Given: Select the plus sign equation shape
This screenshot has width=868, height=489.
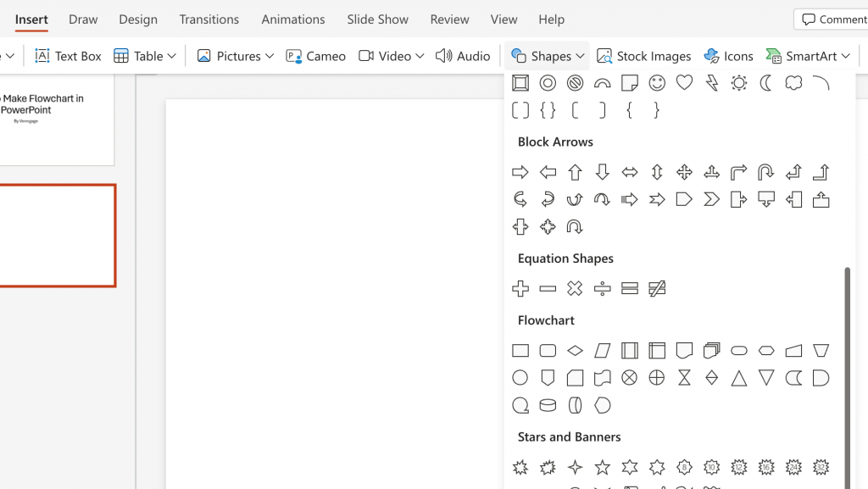Looking at the screenshot, I should [x=520, y=288].
